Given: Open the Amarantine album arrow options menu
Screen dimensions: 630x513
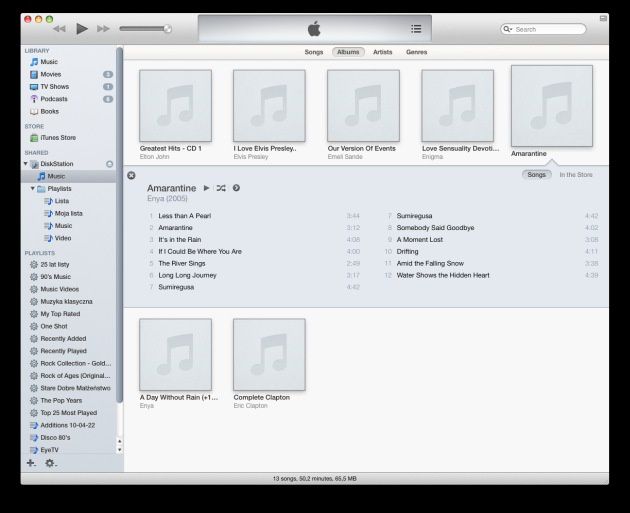Looking at the screenshot, I should tap(236, 188).
